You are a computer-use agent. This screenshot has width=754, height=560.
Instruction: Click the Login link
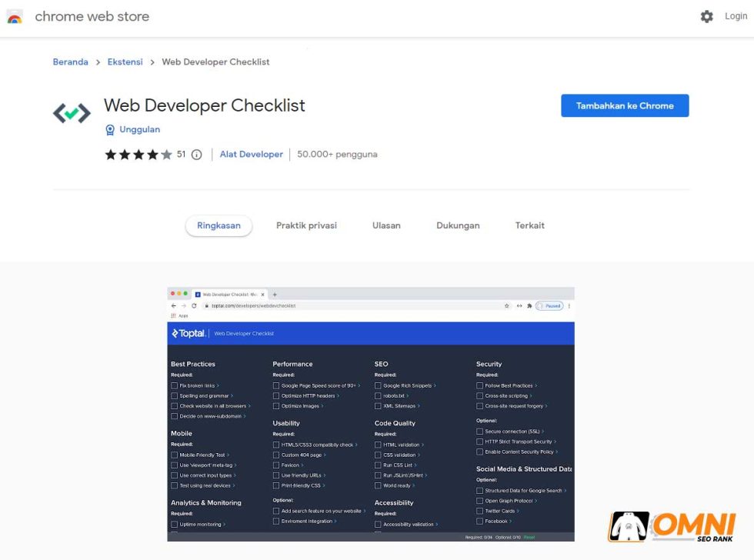736,16
